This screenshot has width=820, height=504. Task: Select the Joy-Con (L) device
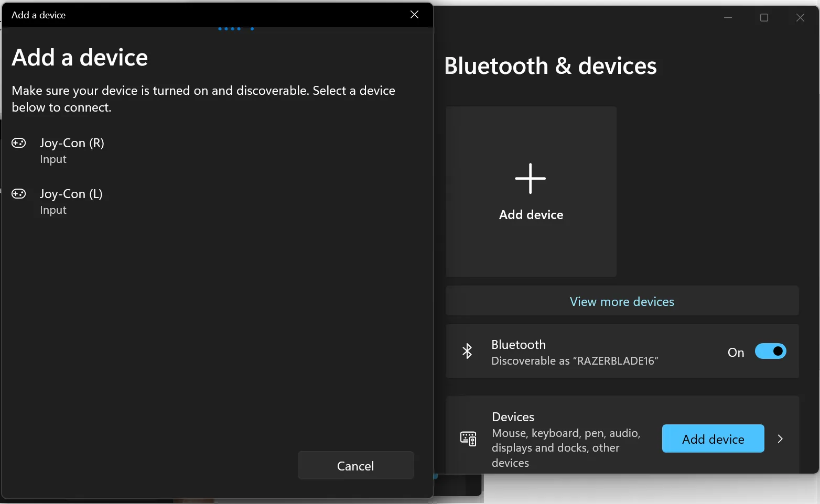pos(217,201)
